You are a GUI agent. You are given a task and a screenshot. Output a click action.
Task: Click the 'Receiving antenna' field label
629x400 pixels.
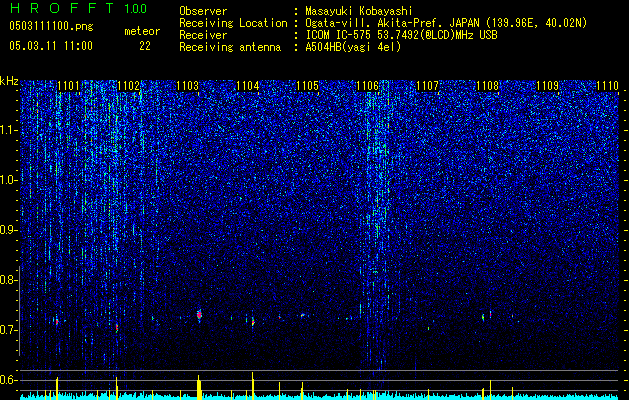point(230,47)
